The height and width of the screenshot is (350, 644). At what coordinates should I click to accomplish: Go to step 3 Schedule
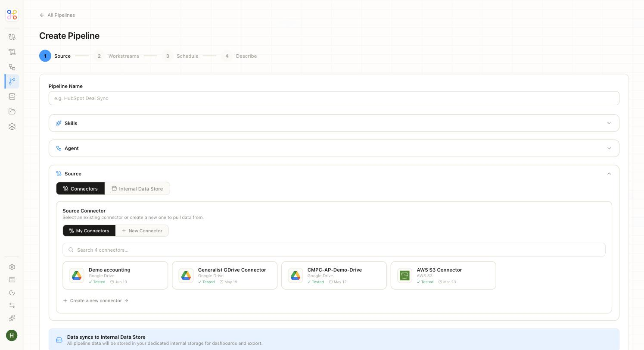[180, 56]
